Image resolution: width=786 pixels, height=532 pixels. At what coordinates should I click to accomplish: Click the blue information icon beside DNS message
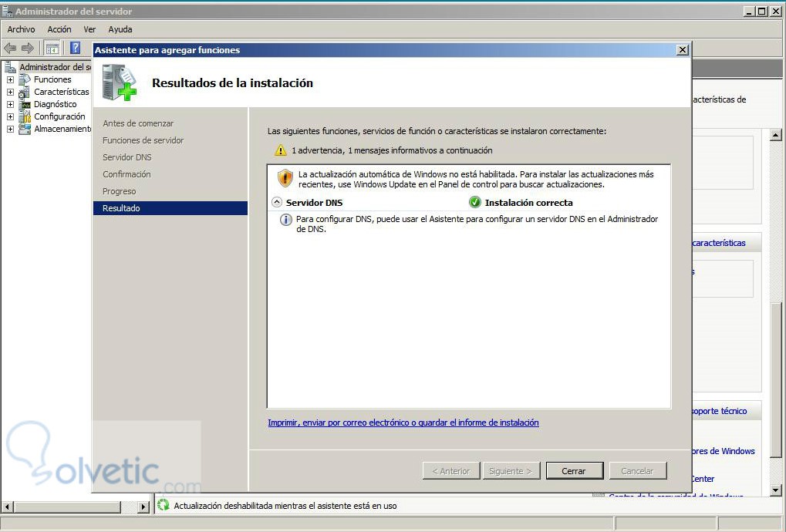coord(285,220)
